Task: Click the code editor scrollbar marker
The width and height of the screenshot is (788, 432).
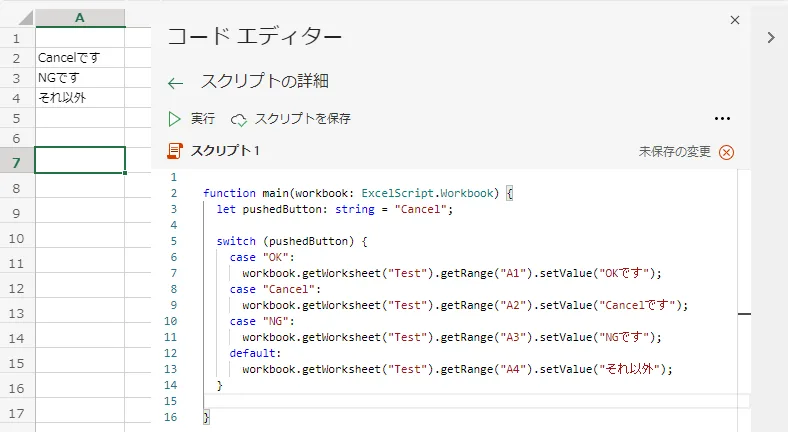Action: (744, 314)
